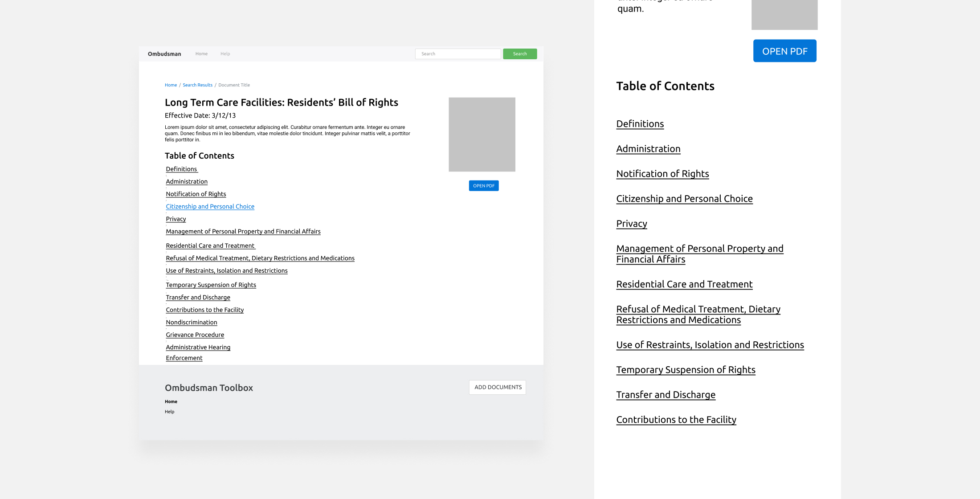Image resolution: width=980 pixels, height=499 pixels.
Task: Click the Ombudsman brand logo text
Action: [x=164, y=54]
